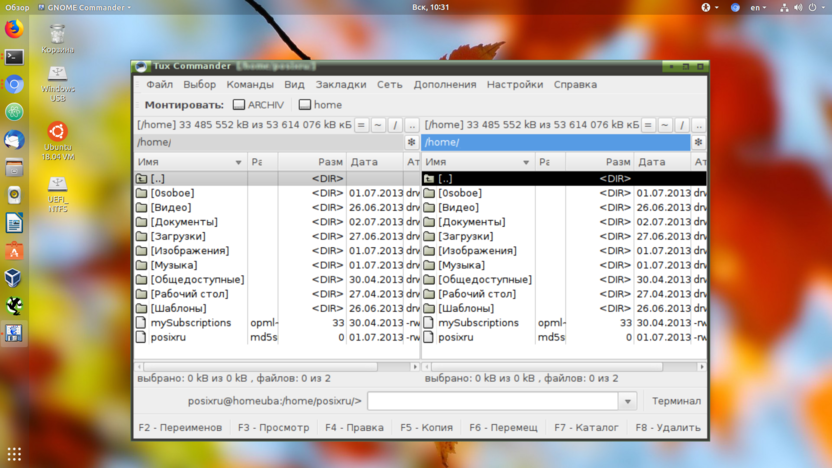Click the F8 - Удалить button
The image size is (832, 468).
(668, 427)
